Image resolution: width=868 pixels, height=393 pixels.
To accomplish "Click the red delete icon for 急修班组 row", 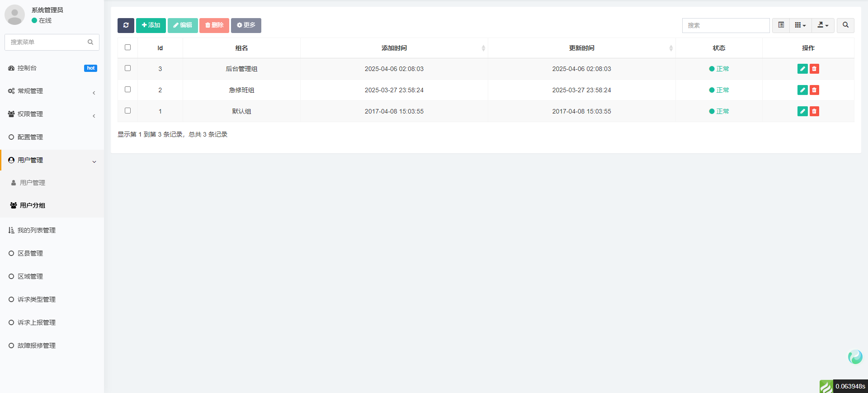I will 814,90.
